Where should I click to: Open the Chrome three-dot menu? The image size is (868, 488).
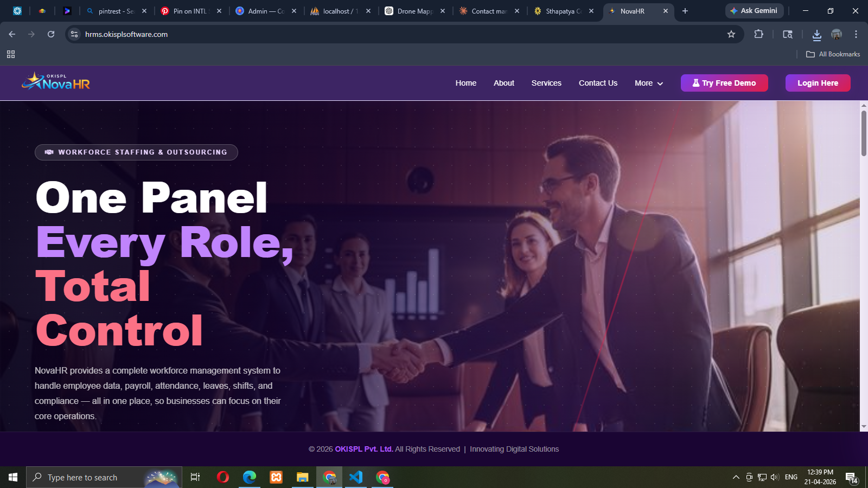[856, 34]
